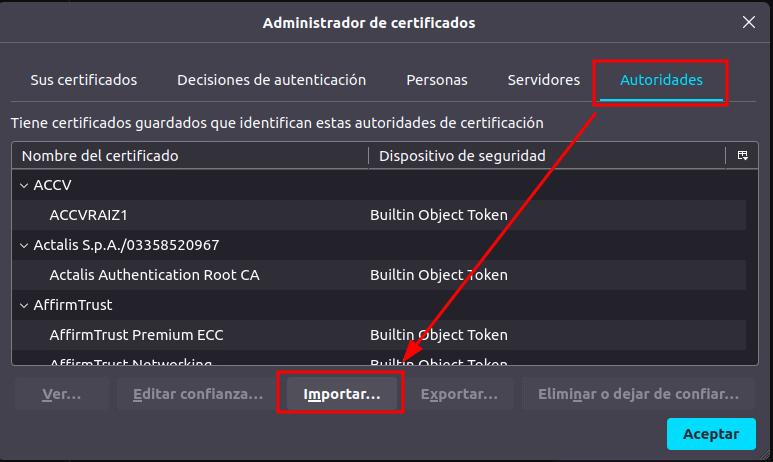Select the Autoridades tab
This screenshot has width=773, height=462.
(x=661, y=80)
